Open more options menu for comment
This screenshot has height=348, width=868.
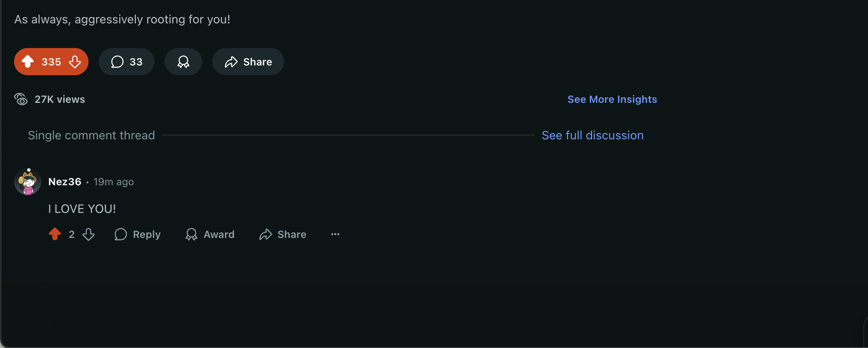tap(335, 234)
